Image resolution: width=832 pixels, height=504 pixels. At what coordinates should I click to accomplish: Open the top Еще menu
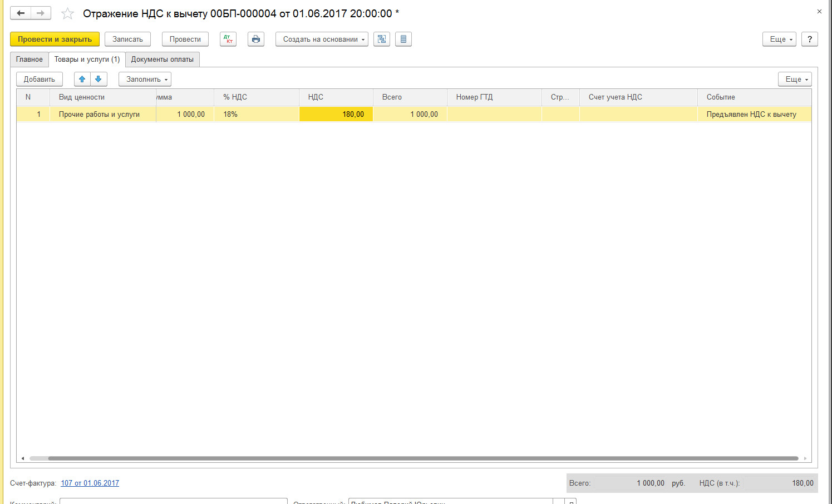779,39
